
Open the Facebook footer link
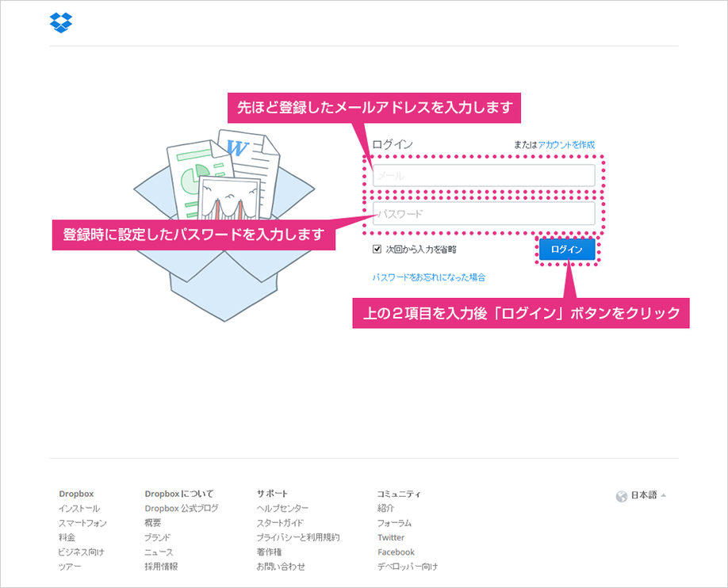click(396, 552)
